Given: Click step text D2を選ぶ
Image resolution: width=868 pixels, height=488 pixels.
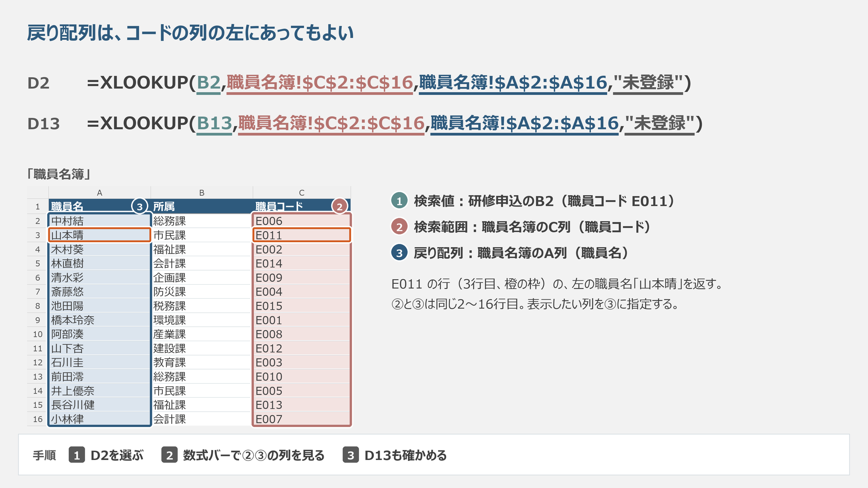Looking at the screenshot, I should pyautogui.click(x=117, y=455).
